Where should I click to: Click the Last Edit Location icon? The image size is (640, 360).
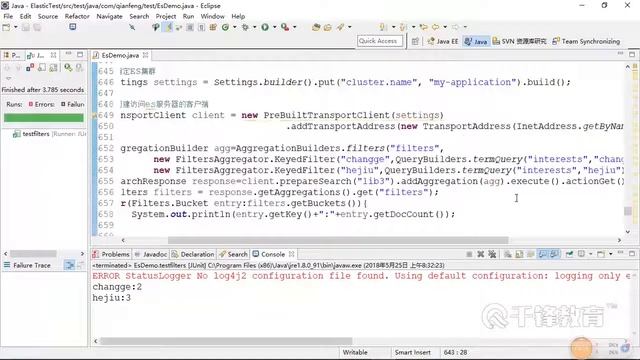(x=424, y=27)
